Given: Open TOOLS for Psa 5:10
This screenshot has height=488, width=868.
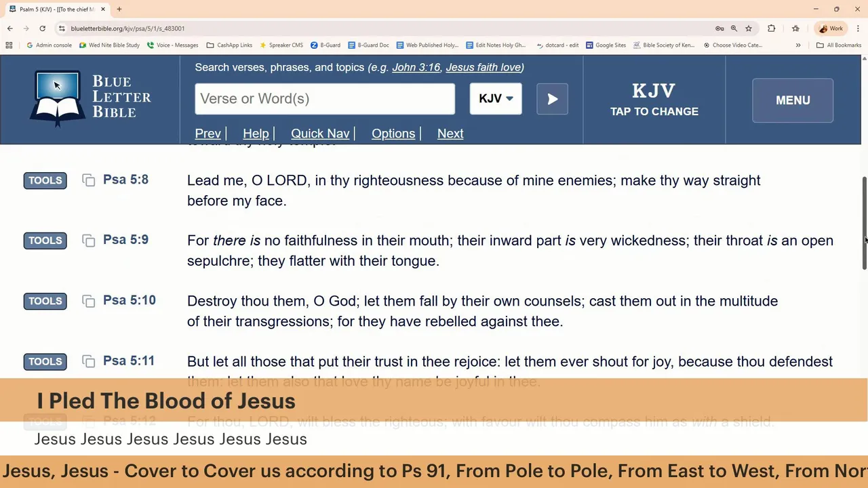Looking at the screenshot, I should [x=45, y=301].
